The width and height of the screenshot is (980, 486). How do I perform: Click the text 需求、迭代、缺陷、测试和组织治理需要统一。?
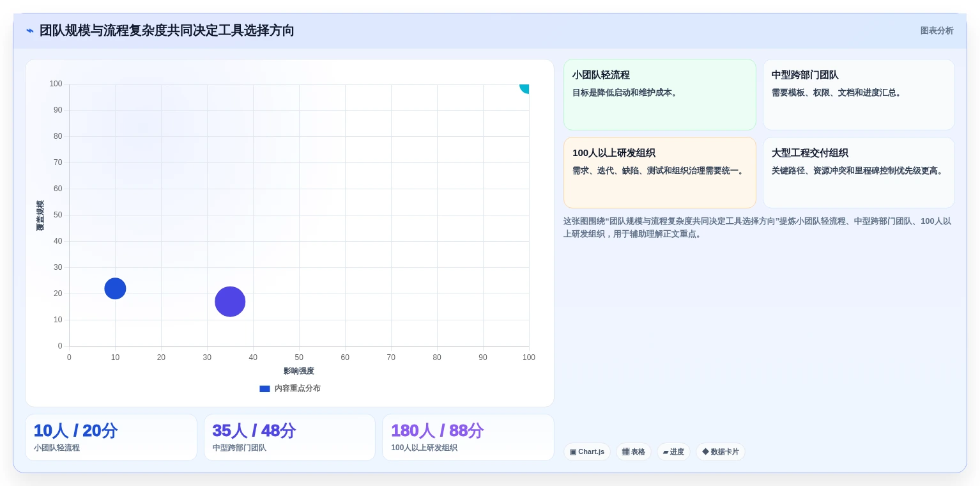(x=659, y=171)
